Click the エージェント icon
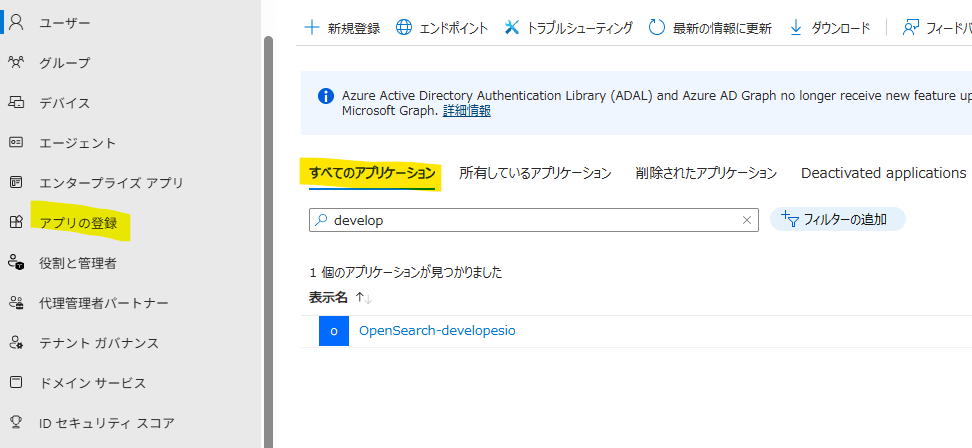Screen dimensions: 972x448 click(16, 143)
